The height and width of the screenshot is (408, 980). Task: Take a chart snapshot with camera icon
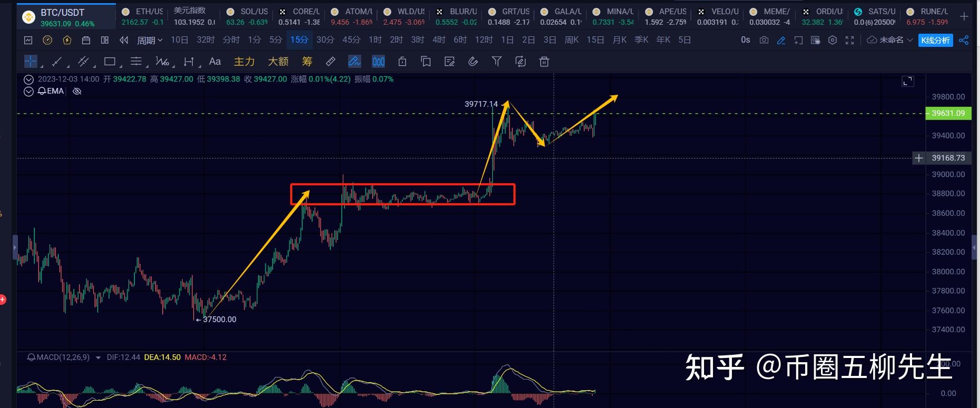[x=764, y=40]
